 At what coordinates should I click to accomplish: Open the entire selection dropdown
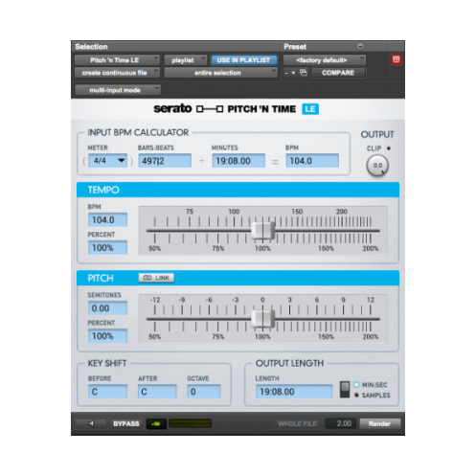pos(220,73)
